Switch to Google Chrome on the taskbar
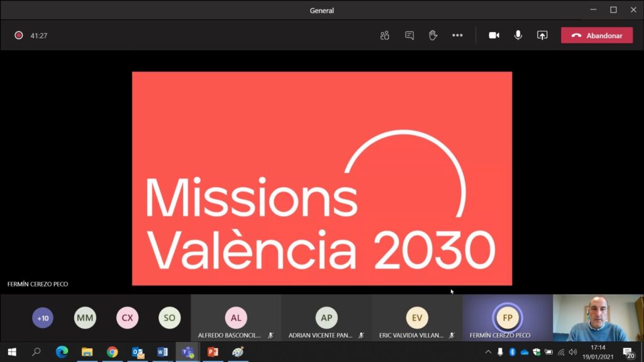The height and width of the screenshot is (362, 644). 112,352
